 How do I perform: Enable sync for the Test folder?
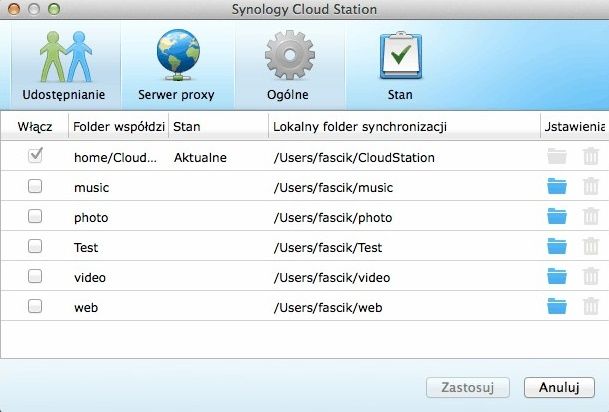tap(35, 246)
